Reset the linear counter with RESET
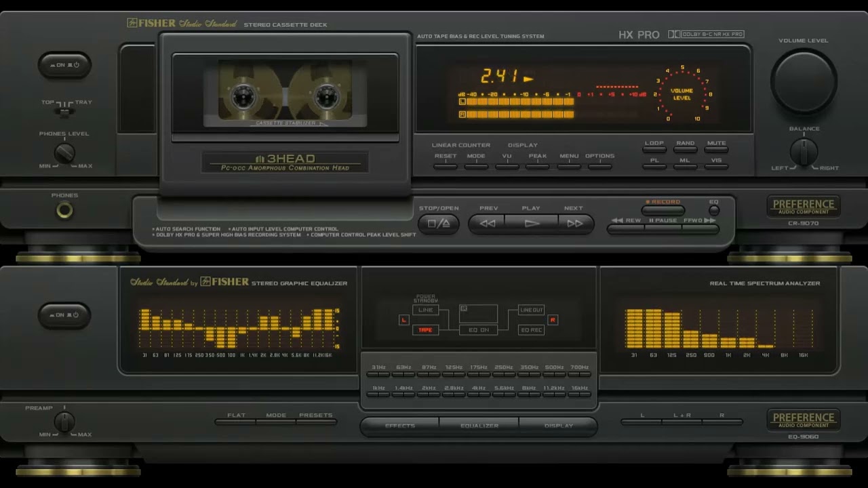 [x=446, y=165]
